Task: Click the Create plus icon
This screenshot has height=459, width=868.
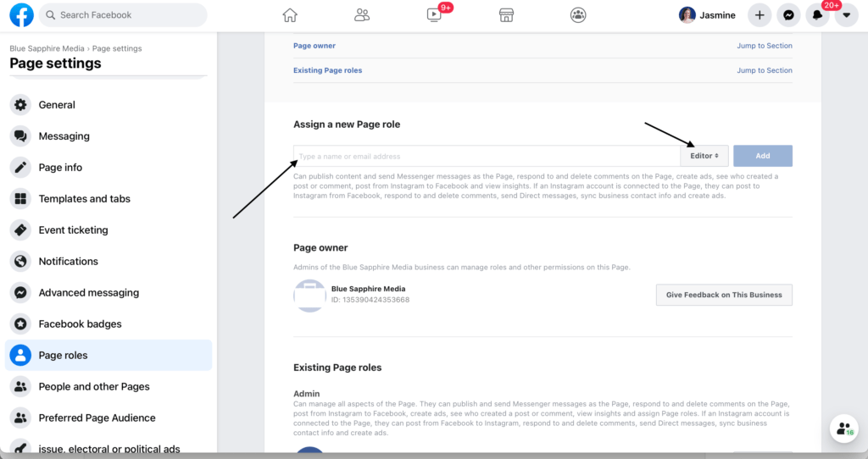Action: [759, 15]
